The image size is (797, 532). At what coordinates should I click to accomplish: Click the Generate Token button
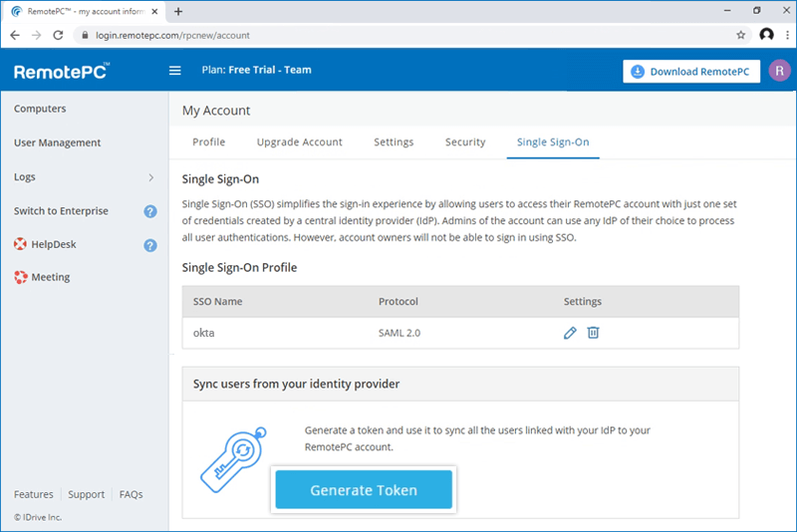pos(364,490)
